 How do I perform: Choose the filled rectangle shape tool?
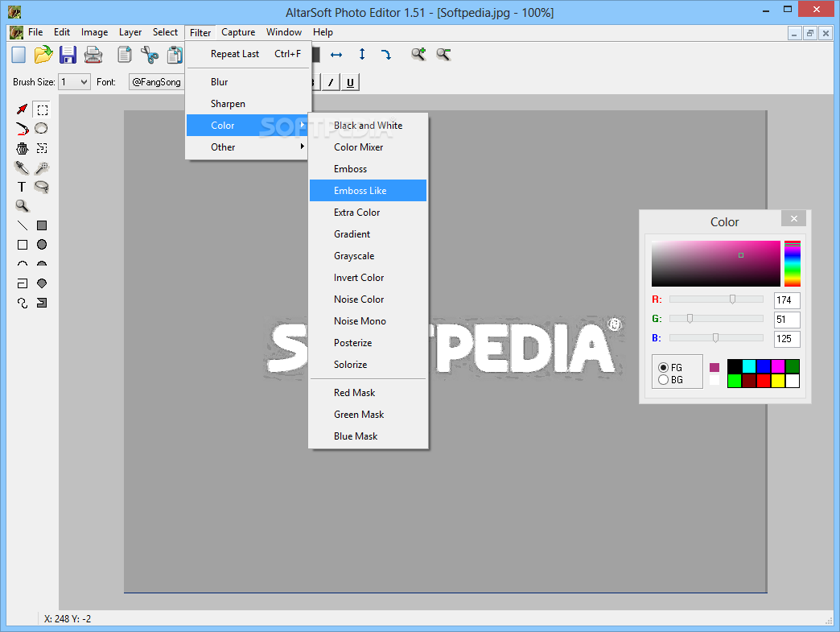(x=42, y=225)
